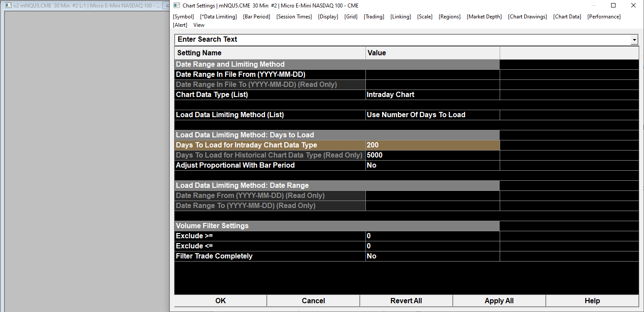Open the [Alert] settings section

pos(180,25)
